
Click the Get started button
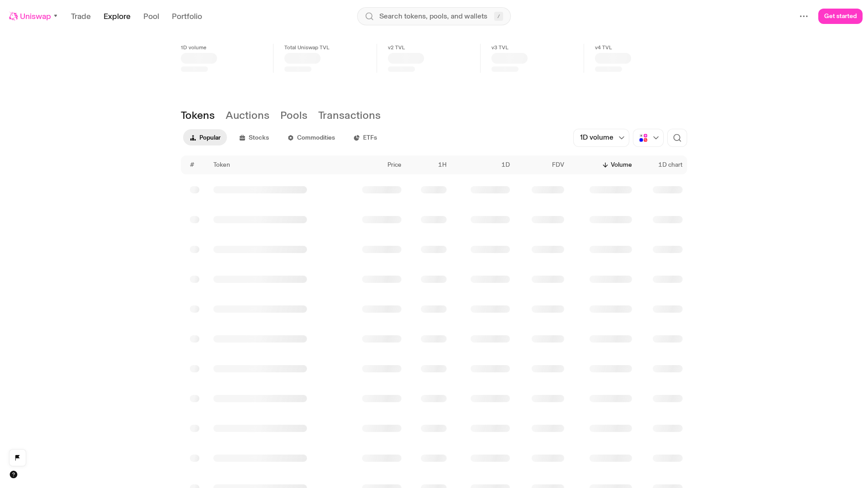[x=840, y=16]
